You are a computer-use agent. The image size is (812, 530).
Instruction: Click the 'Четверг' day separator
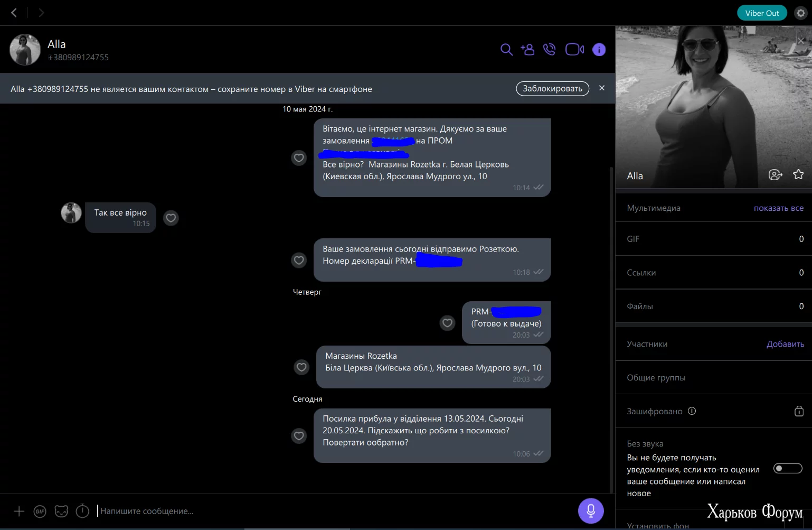point(307,292)
